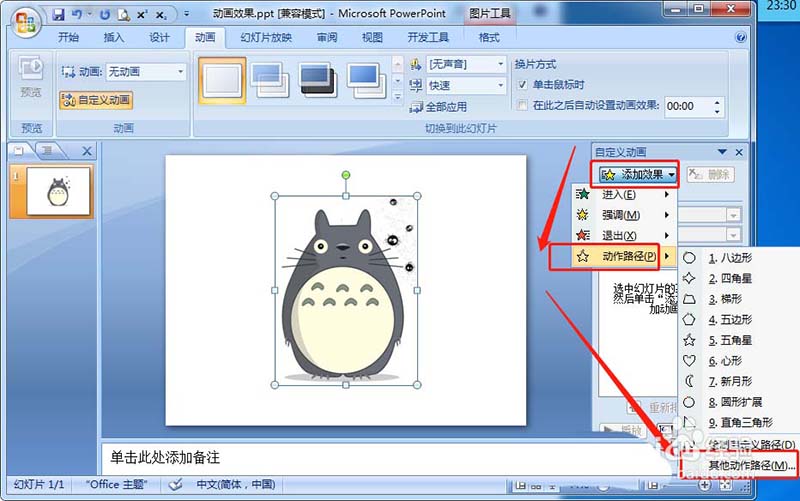Image resolution: width=800 pixels, height=501 pixels.
Task: Choose 8. 圆形扩展 motion path
Action: tap(738, 402)
